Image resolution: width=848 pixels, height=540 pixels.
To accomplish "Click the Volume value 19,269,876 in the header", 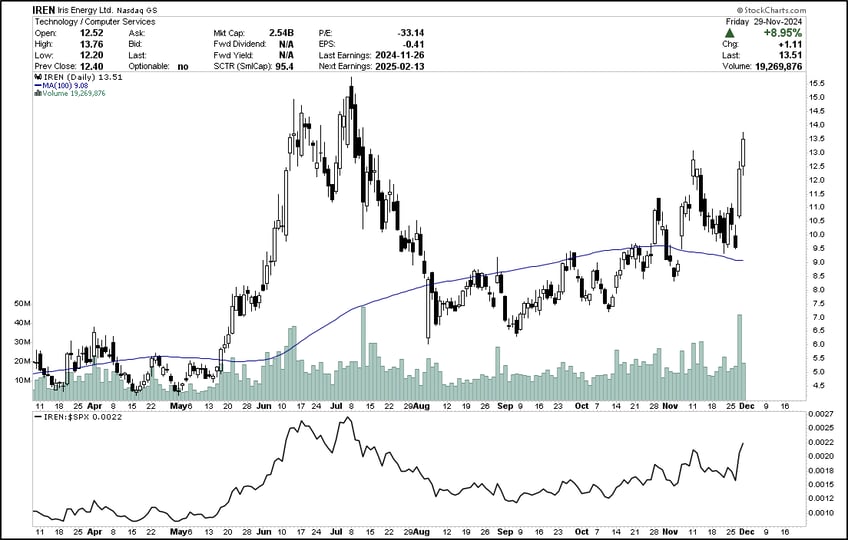I will [778, 66].
